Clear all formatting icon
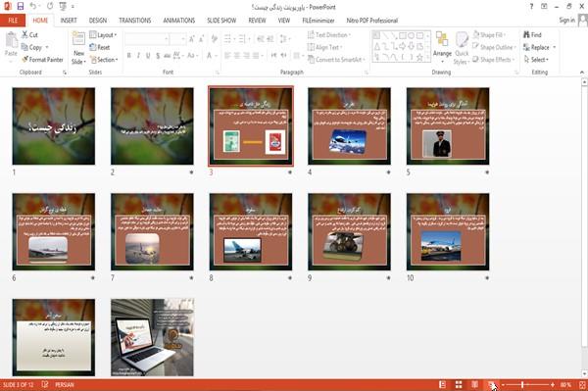588x391 pixels. (215, 38)
